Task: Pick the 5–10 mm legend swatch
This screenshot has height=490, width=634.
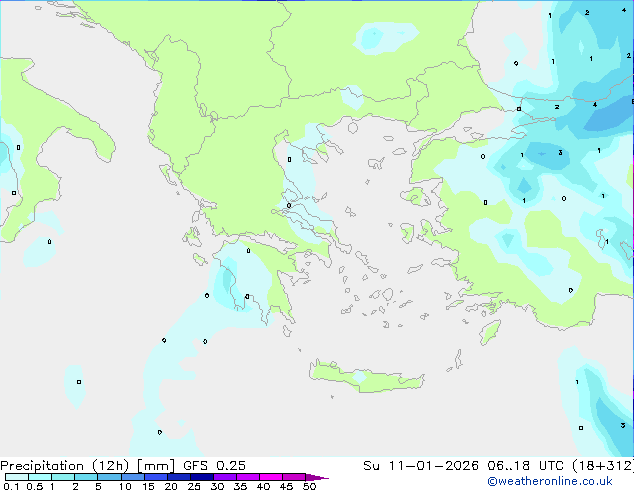Action: [109, 477]
